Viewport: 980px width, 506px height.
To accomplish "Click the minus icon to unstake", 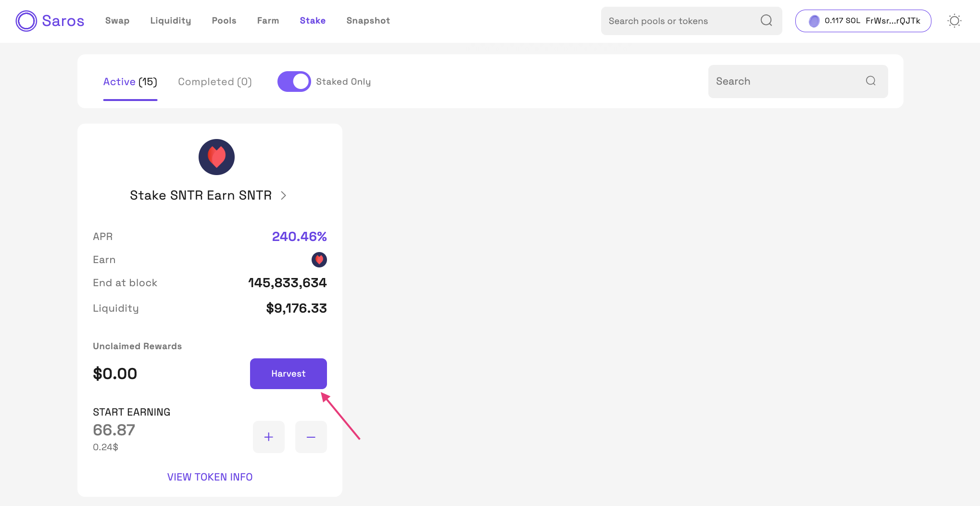I will (311, 437).
